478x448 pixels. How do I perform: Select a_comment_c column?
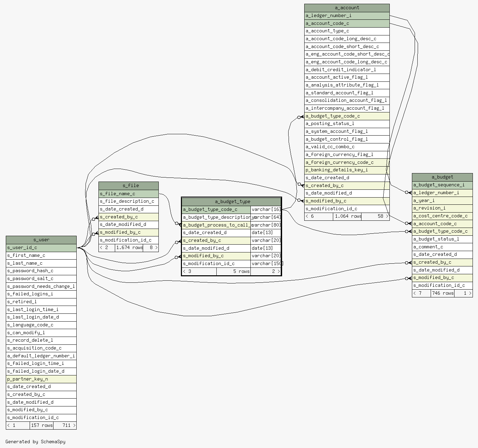(442, 247)
